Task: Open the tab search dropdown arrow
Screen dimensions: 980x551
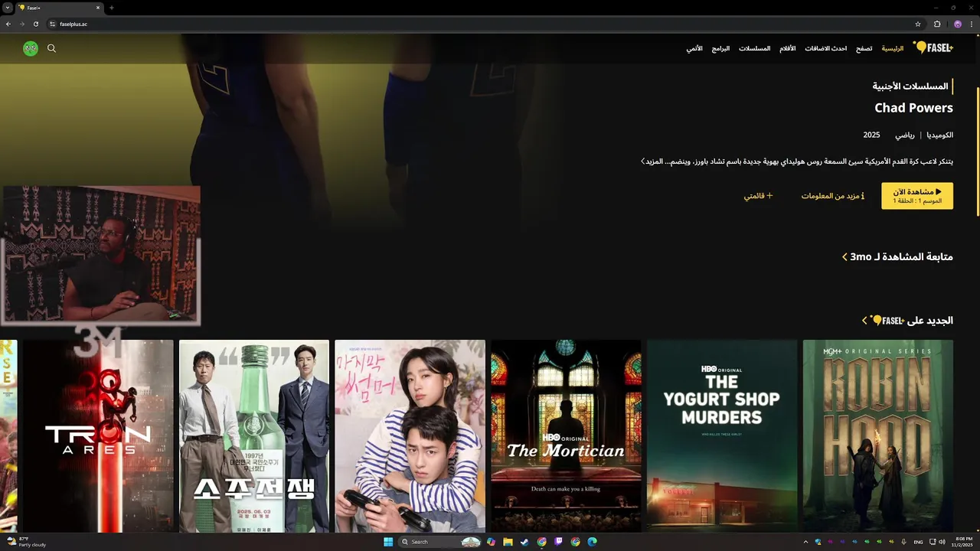Action: pyautogui.click(x=7, y=8)
